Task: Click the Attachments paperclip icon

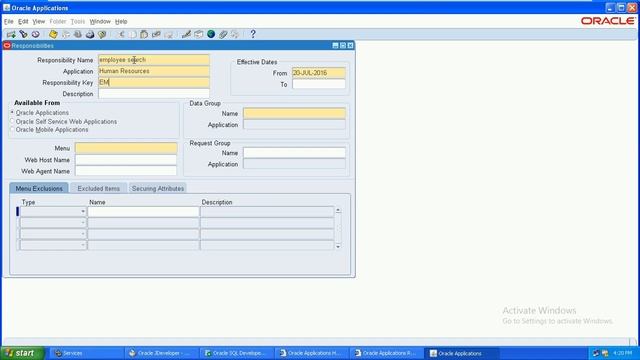Action: click(x=223, y=35)
